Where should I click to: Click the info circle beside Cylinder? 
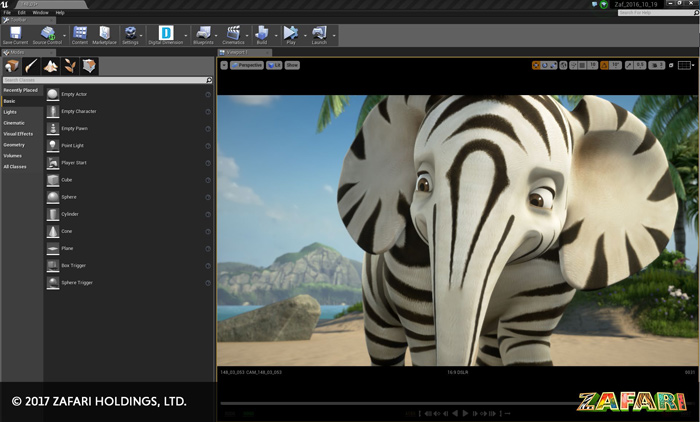click(x=208, y=214)
